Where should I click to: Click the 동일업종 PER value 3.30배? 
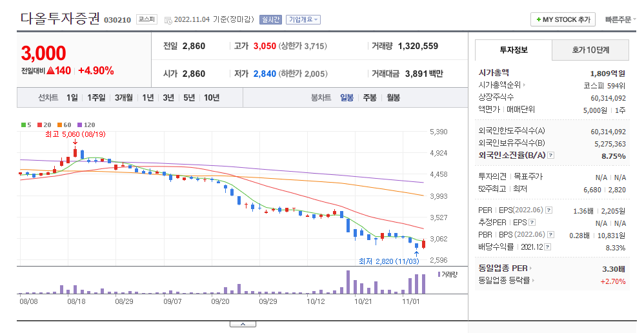pyautogui.click(x=614, y=269)
